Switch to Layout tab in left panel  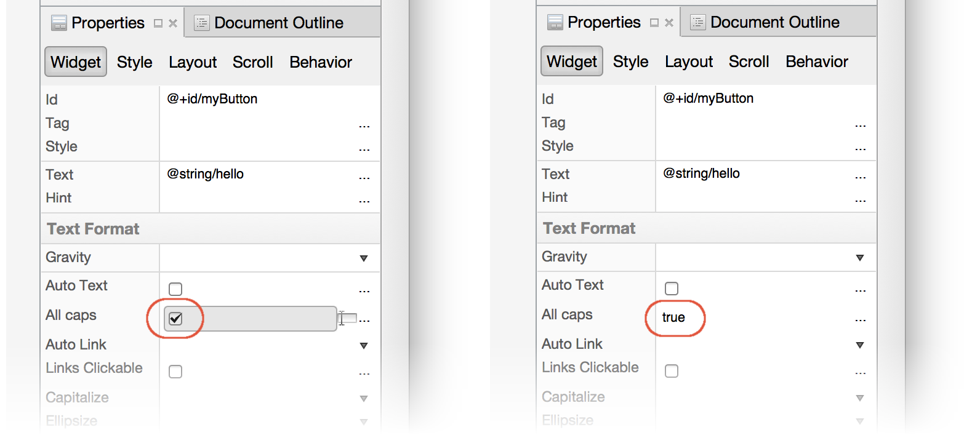click(x=193, y=62)
